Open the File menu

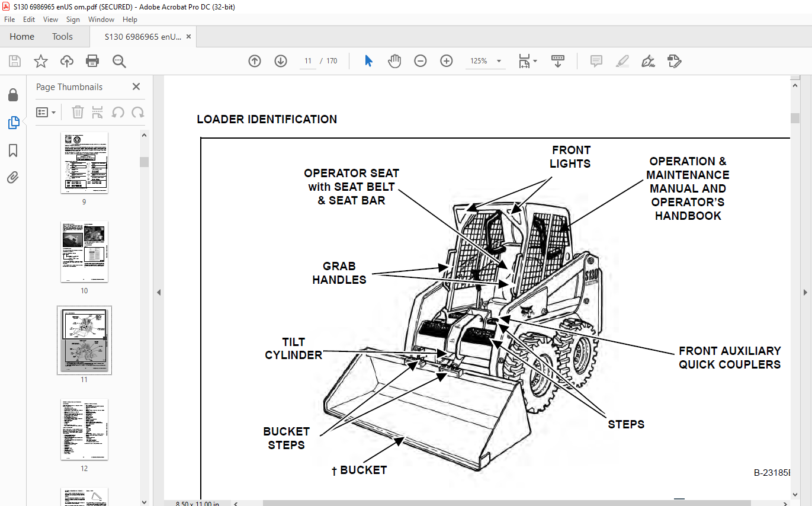coord(9,19)
